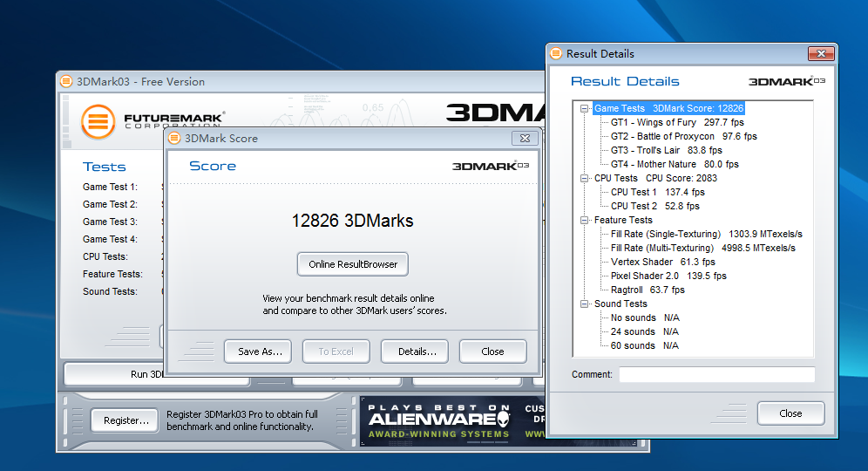This screenshot has width=868, height=471.
Task: Click the Futuremark orange logo icon
Action: click(98, 121)
